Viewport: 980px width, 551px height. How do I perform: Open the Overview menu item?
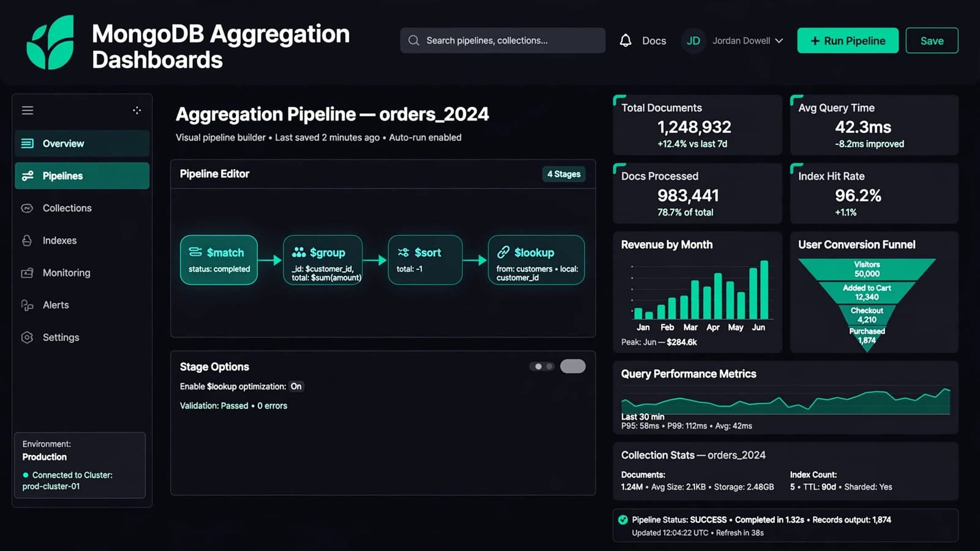tap(82, 143)
